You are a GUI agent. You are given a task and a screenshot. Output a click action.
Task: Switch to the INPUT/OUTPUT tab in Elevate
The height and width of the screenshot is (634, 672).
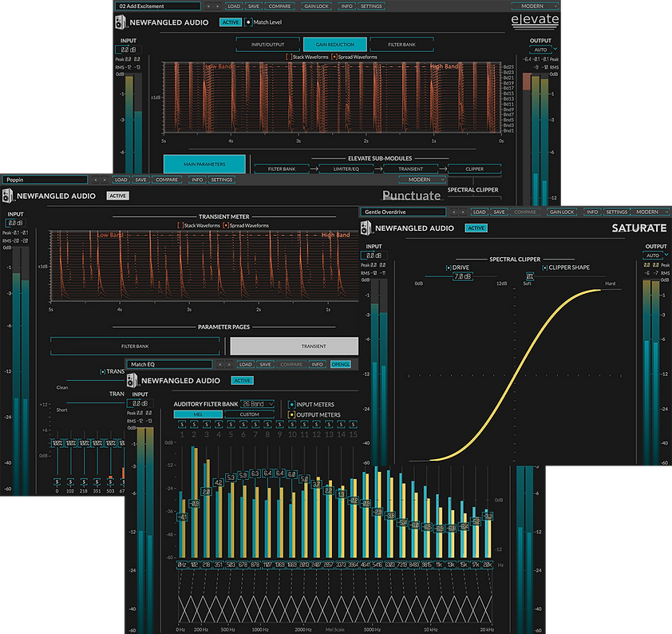coord(268,44)
